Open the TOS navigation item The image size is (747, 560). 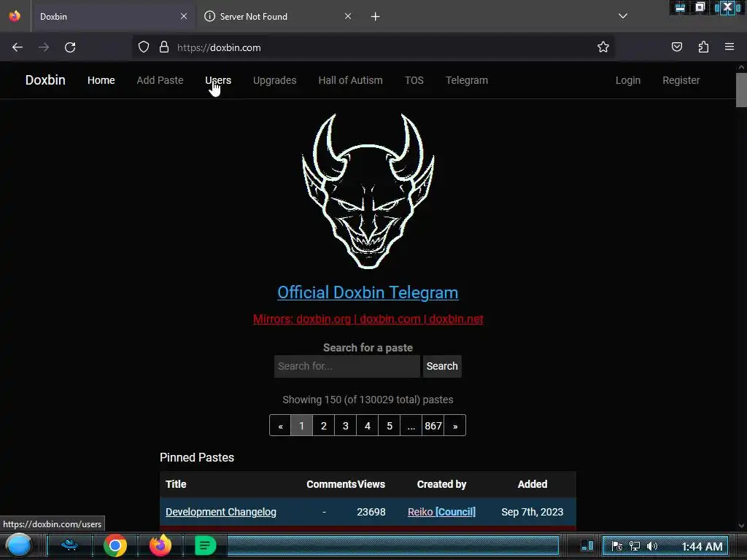[x=414, y=80]
